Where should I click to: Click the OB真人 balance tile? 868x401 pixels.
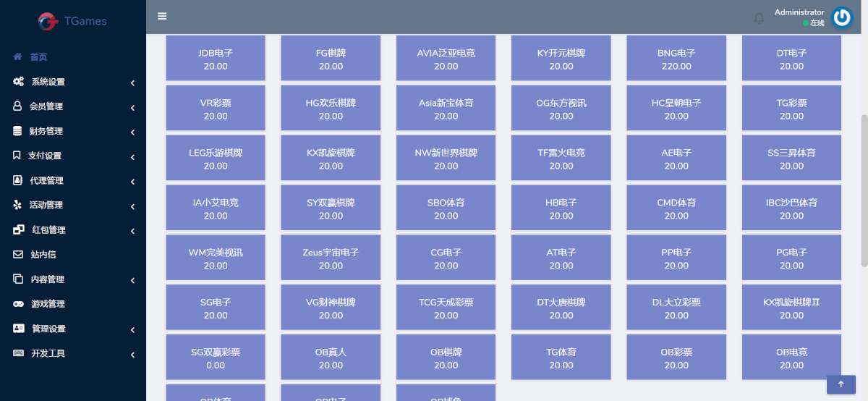point(331,358)
